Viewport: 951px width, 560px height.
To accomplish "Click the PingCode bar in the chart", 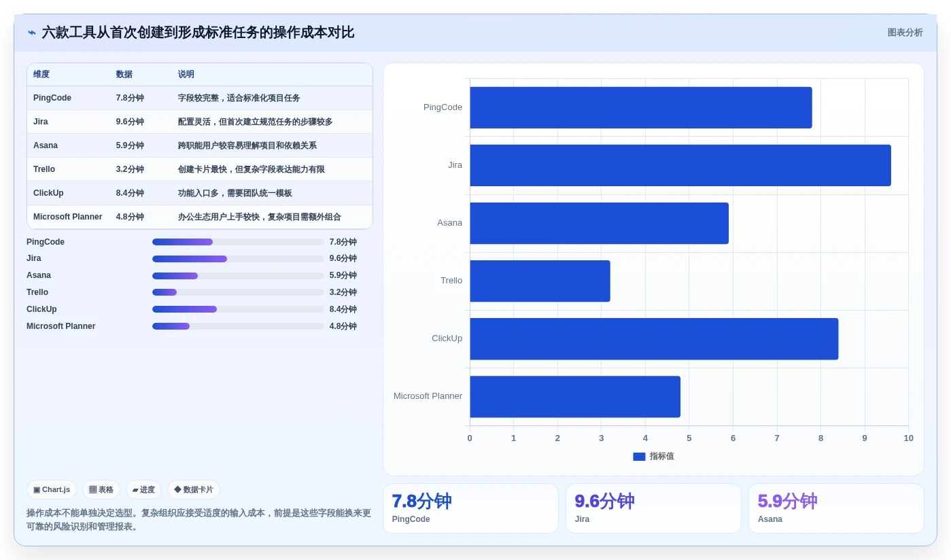I will coord(641,107).
